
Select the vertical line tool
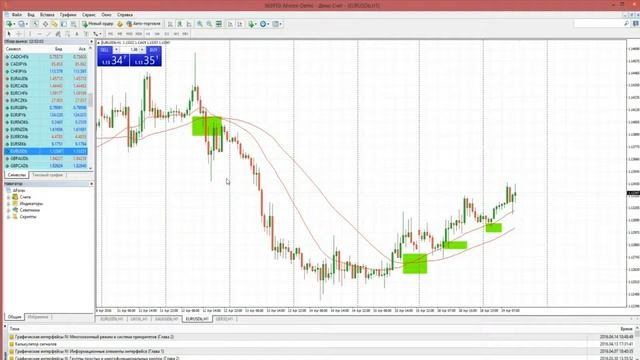coord(30,34)
